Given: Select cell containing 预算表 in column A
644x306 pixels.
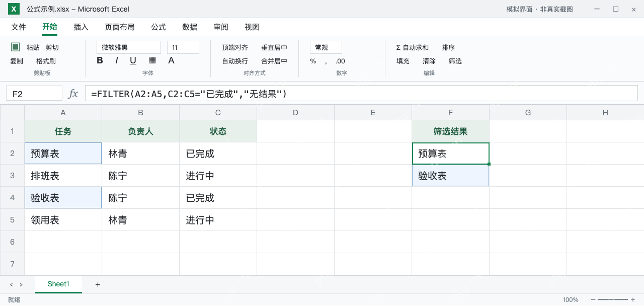Looking at the screenshot, I should [x=63, y=154].
